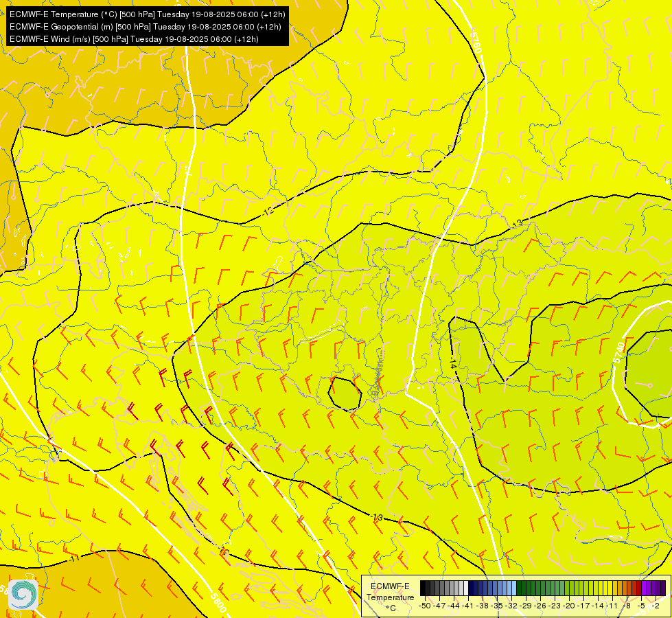The width and height of the screenshot is (672, 618).
Task: Click the swirl logo icon in the corner
Action: tap(23, 595)
